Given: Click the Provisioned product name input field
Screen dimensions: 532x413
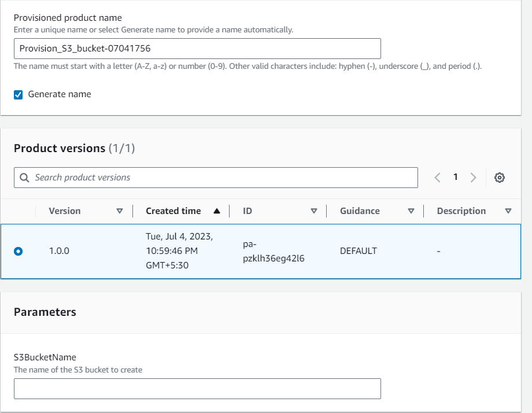Looking at the screenshot, I should coord(197,49).
